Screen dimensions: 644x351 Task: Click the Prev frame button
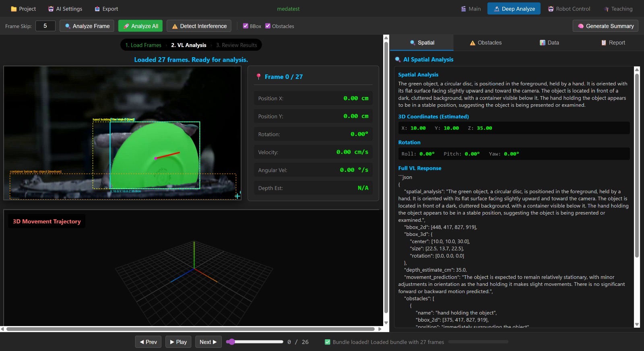point(148,342)
